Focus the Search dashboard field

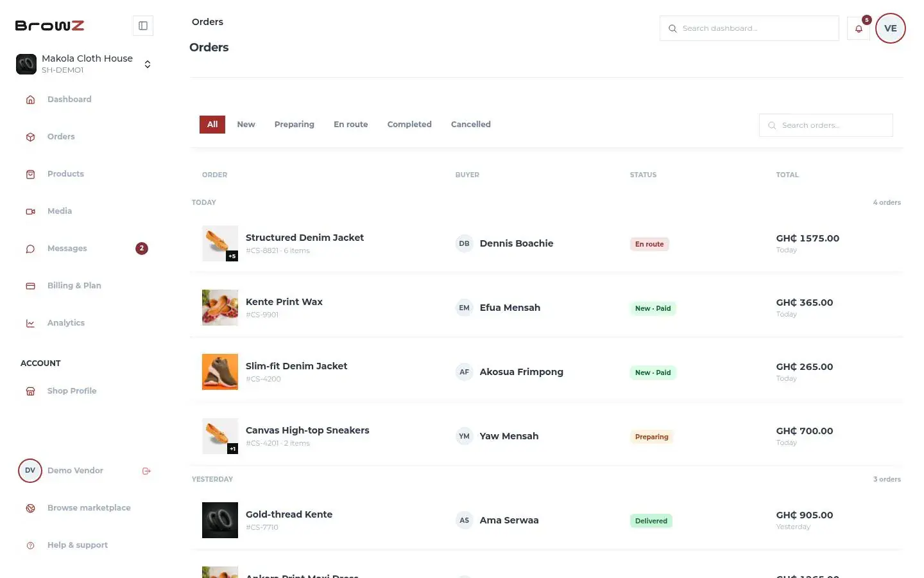749,28
